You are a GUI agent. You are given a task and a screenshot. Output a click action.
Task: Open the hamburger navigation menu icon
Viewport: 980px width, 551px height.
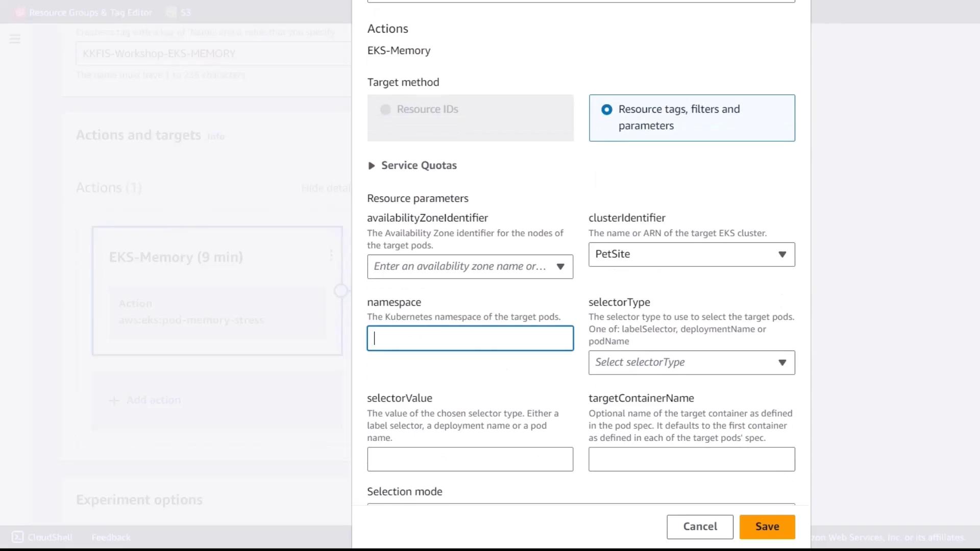point(15,39)
